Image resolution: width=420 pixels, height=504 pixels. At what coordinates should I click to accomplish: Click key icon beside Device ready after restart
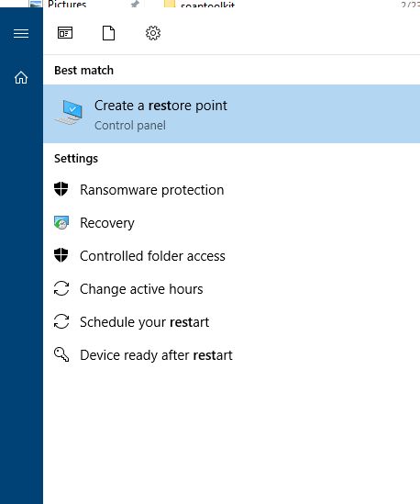[x=61, y=354]
